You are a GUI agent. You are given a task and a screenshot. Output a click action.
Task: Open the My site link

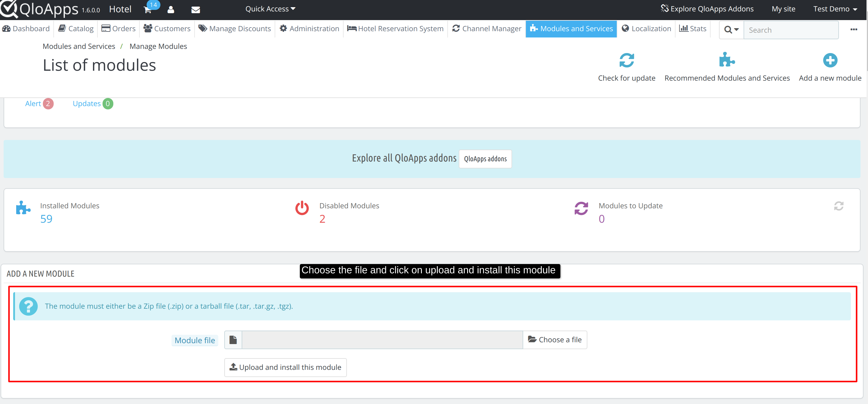(783, 9)
